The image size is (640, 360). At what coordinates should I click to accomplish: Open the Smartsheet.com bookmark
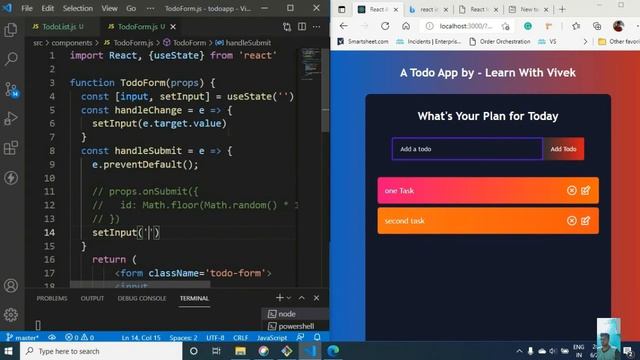[362, 42]
